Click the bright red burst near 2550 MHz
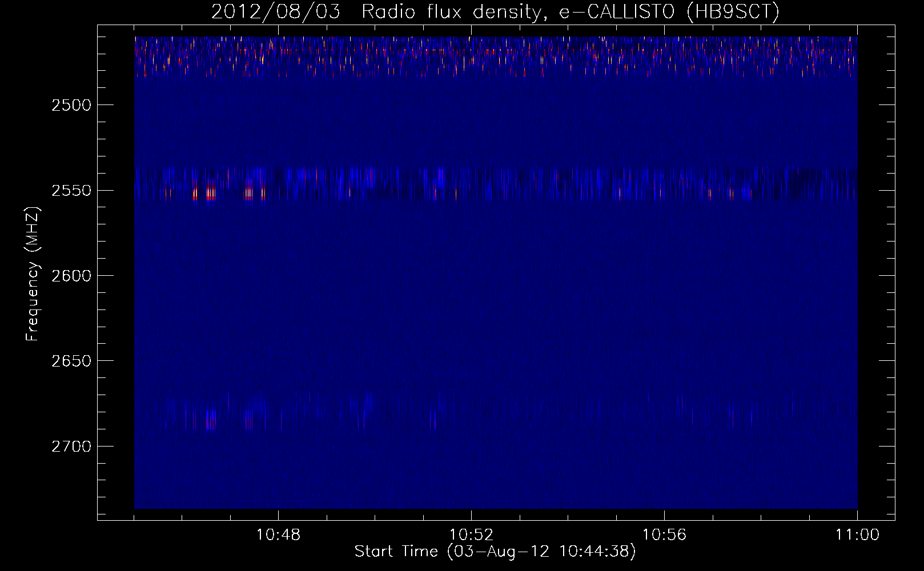Viewport: 924px width, 571px height. point(211,192)
